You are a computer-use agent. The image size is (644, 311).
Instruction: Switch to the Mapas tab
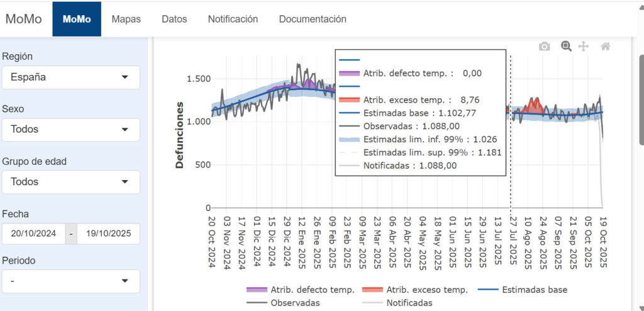[126, 19]
